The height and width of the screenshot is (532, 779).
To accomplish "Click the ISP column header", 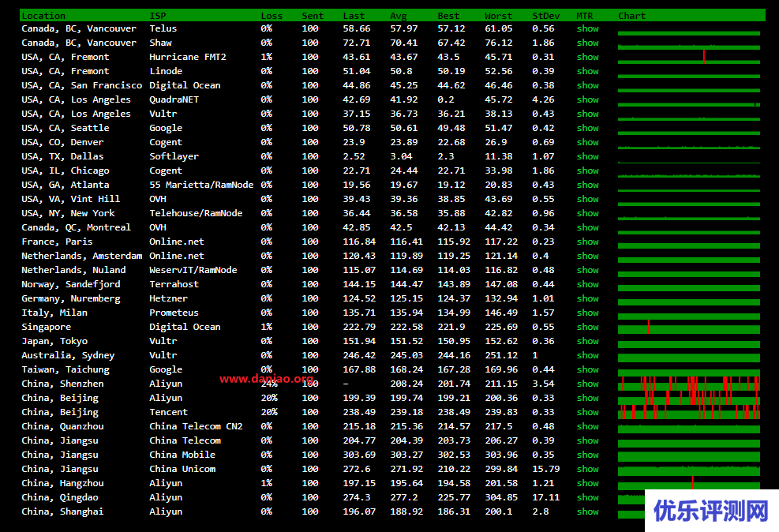I will 158,16.
